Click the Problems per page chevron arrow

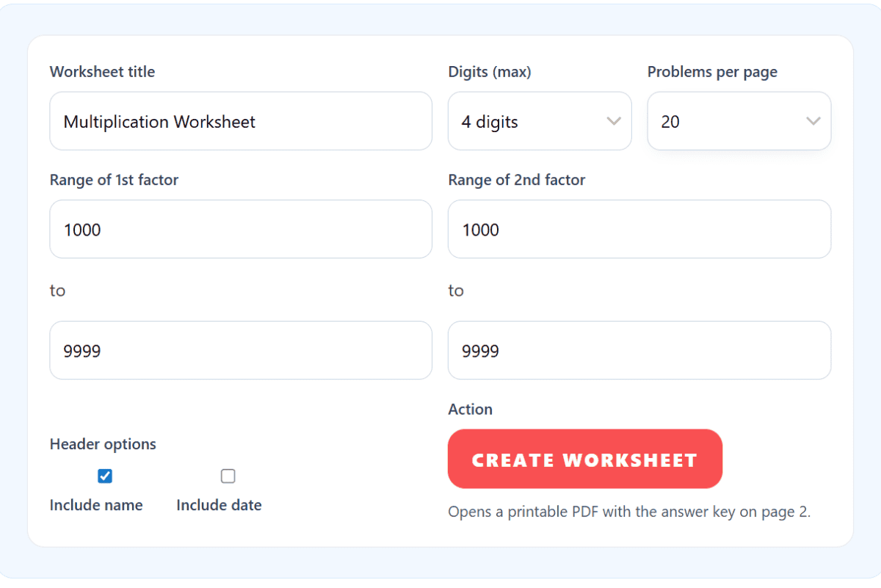point(813,121)
